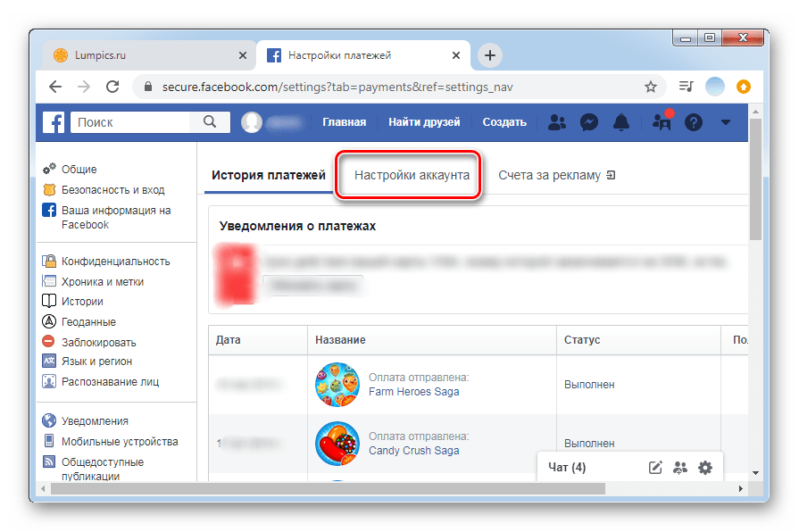This screenshot has width=799, height=532.
Task: Click the address bar URL
Action: point(337,87)
